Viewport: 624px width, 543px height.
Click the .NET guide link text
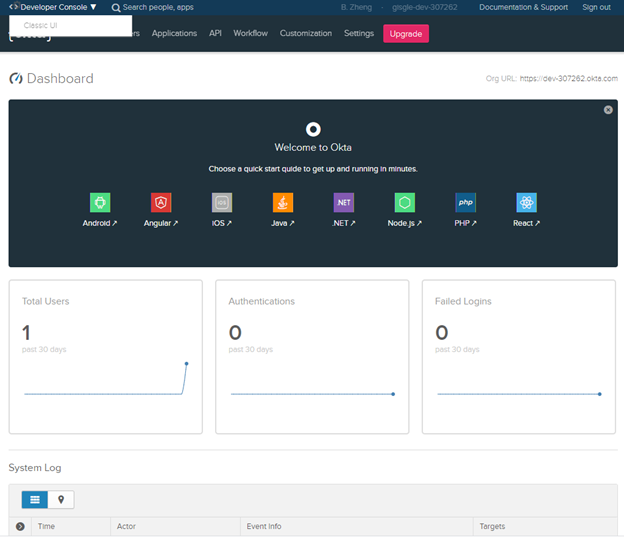(x=343, y=223)
